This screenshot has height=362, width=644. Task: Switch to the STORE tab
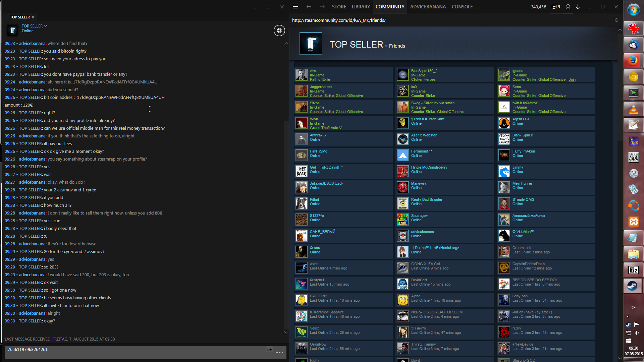click(339, 7)
